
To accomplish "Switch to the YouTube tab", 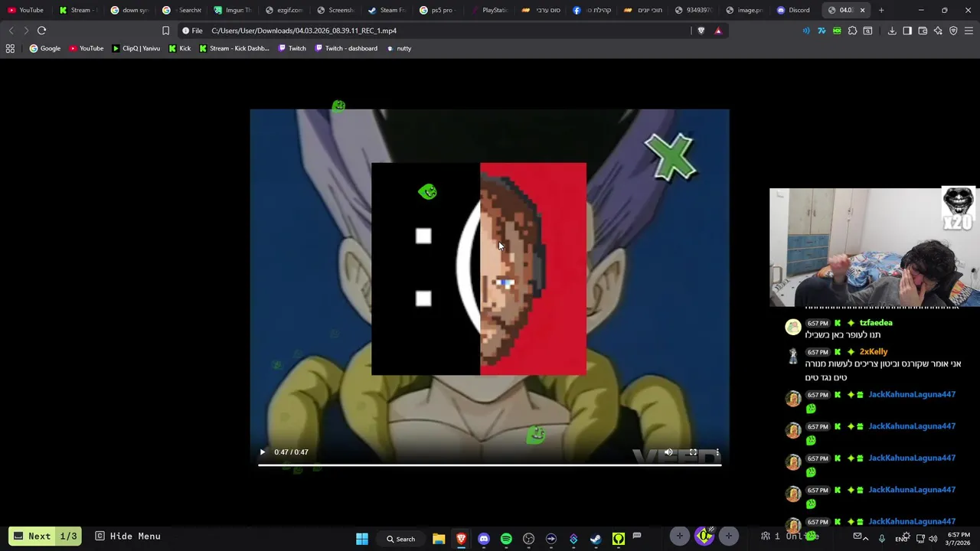I will coord(25,10).
